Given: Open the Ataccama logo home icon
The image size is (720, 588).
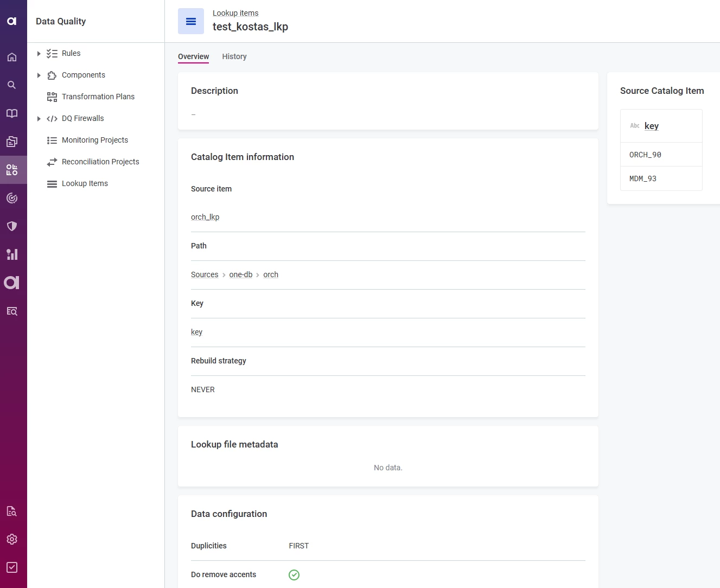Looking at the screenshot, I should click(x=12, y=21).
